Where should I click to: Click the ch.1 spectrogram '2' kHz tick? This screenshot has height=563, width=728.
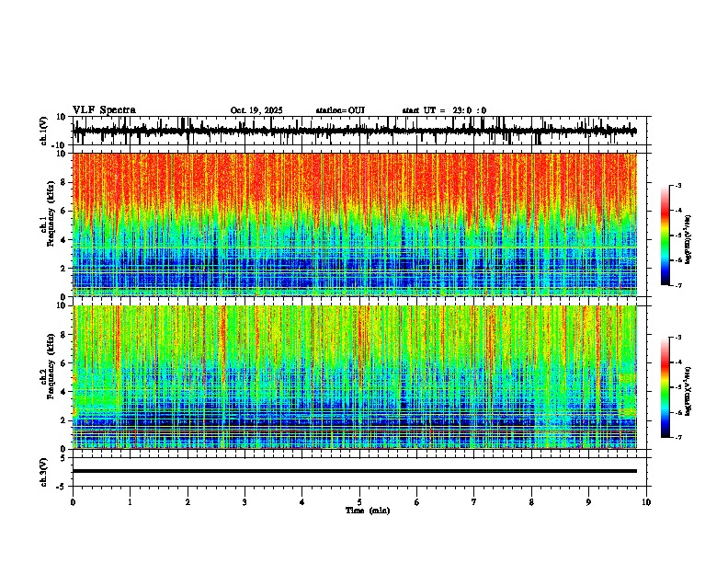(63, 269)
